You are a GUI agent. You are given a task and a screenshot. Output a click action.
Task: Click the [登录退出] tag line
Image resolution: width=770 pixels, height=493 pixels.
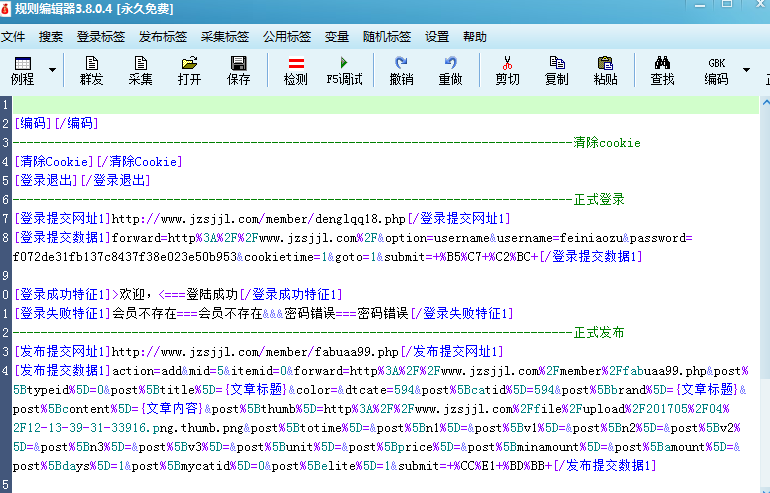[x=82, y=180]
